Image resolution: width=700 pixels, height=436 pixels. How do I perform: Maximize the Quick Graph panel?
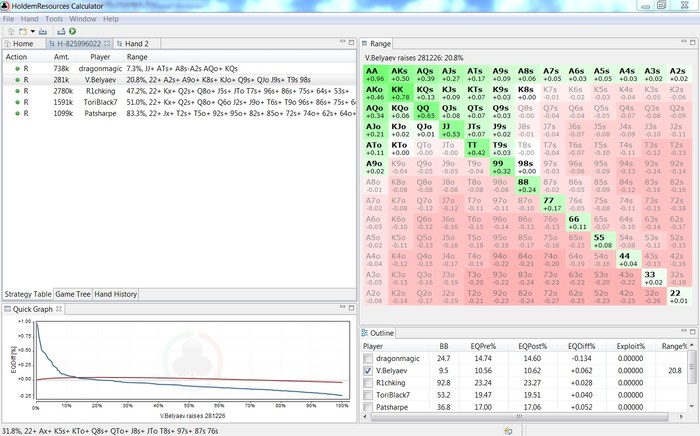(x=352, y=308)
